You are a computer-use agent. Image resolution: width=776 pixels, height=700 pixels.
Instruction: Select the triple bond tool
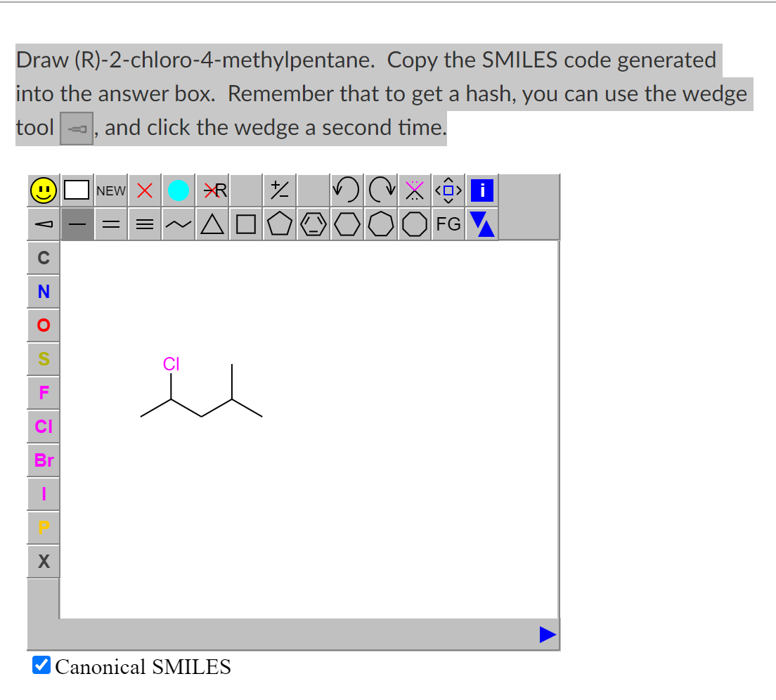(144, 223)
